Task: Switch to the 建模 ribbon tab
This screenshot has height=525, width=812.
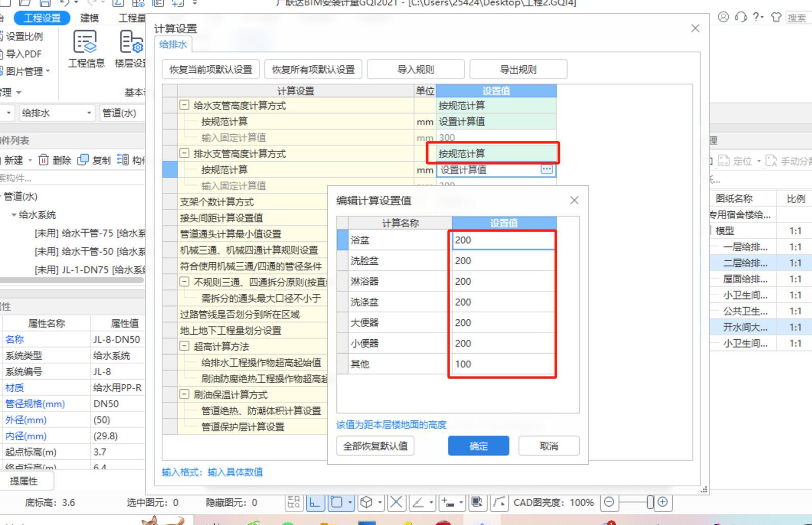Action: [89, 18]
